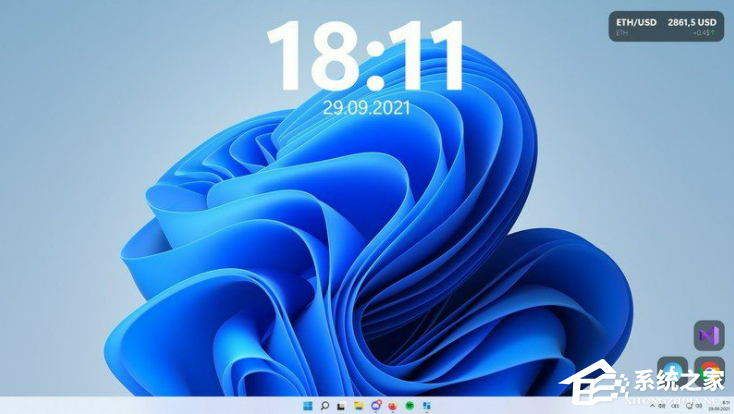Launch File Explorer from taskbar
This screenshot has width=734, height=414.
coord(359,406)
